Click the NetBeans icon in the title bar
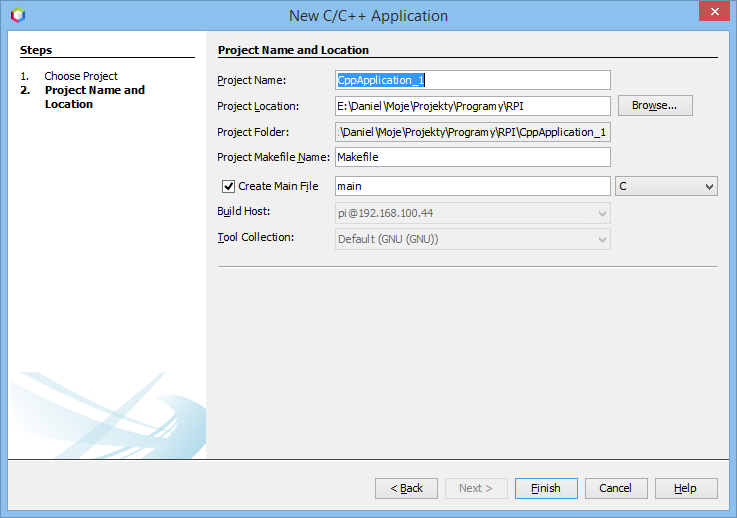 (17, 15)
